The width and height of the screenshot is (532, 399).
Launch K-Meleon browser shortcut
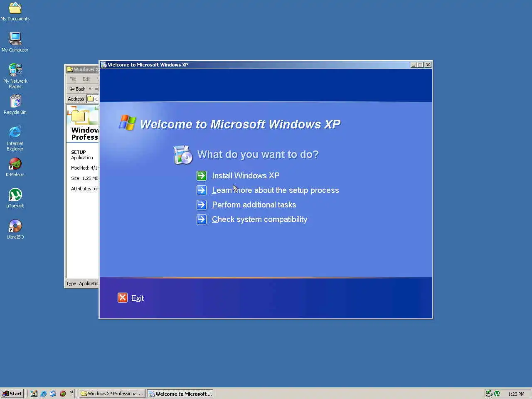pos(15,167)
